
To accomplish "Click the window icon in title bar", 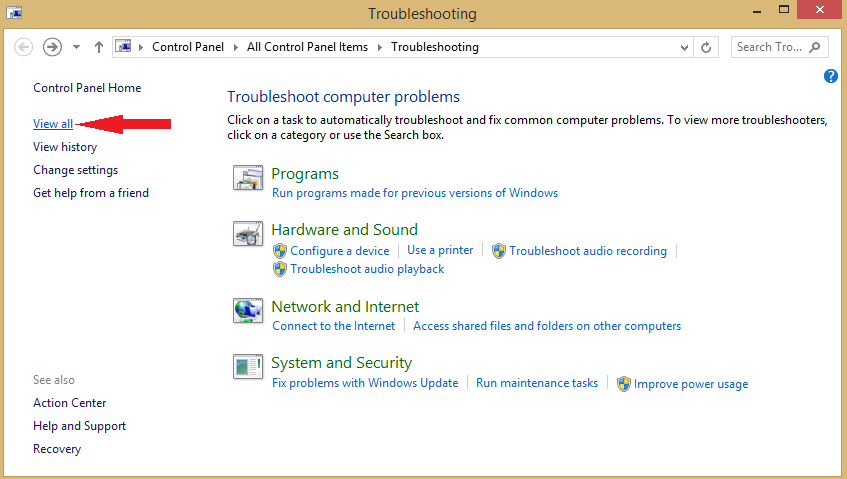I will [x=14, y=12].
